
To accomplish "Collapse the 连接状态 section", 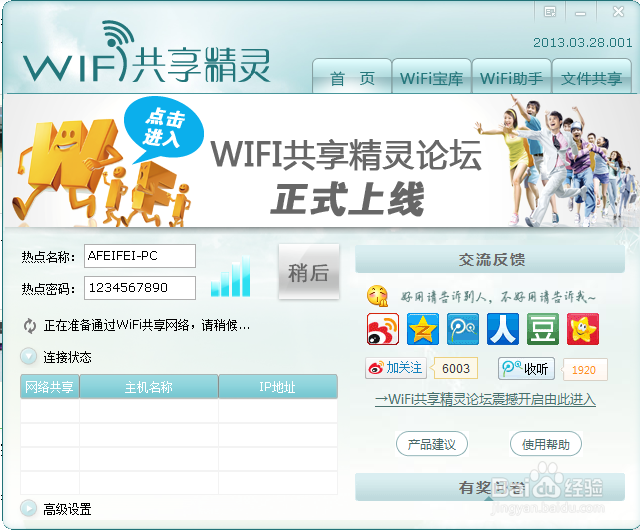I will coord(29,356).
